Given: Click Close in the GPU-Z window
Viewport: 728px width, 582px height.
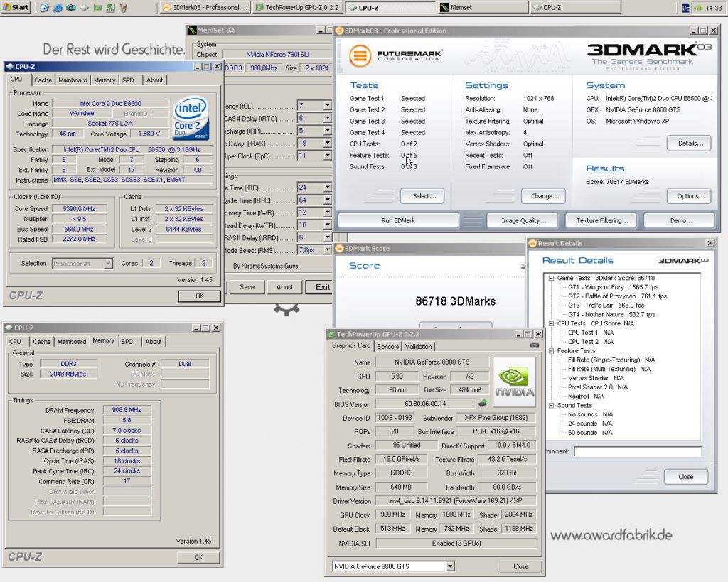Looking at the screenshot, I should point(520,566).
